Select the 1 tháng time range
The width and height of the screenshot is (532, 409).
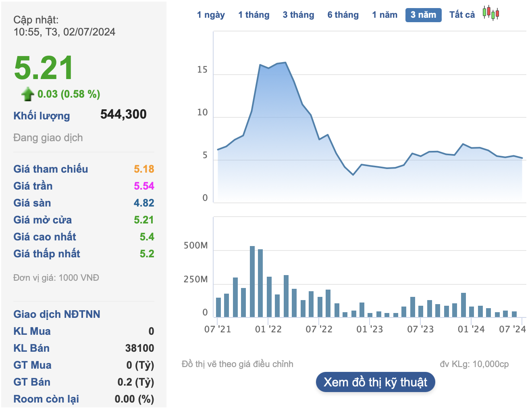[254, 15]
